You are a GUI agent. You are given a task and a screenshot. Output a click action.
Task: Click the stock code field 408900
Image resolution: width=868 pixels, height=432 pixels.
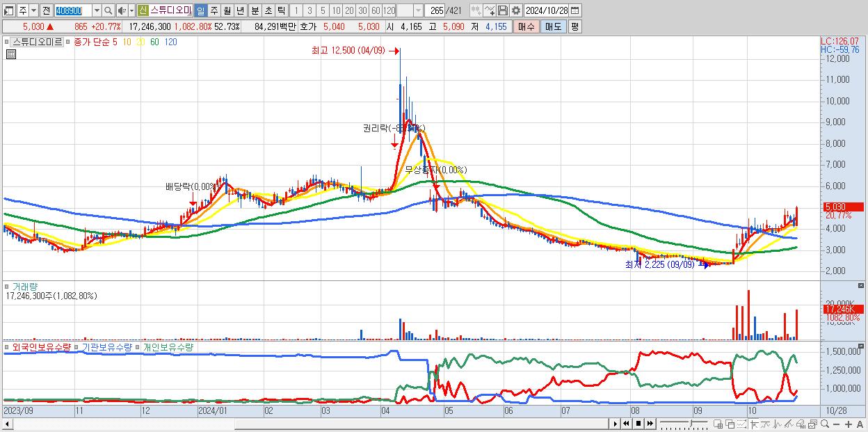[x=72, y=10]
